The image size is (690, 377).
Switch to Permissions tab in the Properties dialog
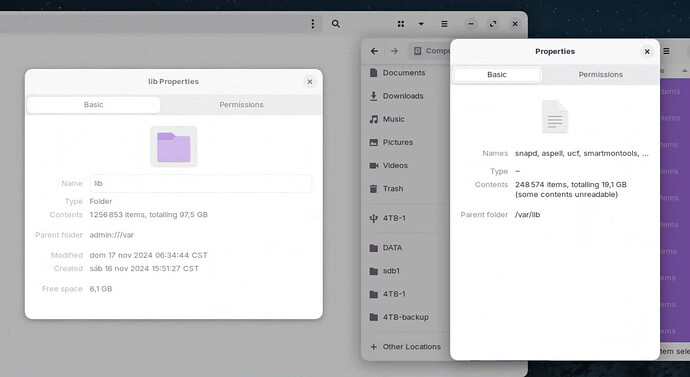(x=600, y=75)
